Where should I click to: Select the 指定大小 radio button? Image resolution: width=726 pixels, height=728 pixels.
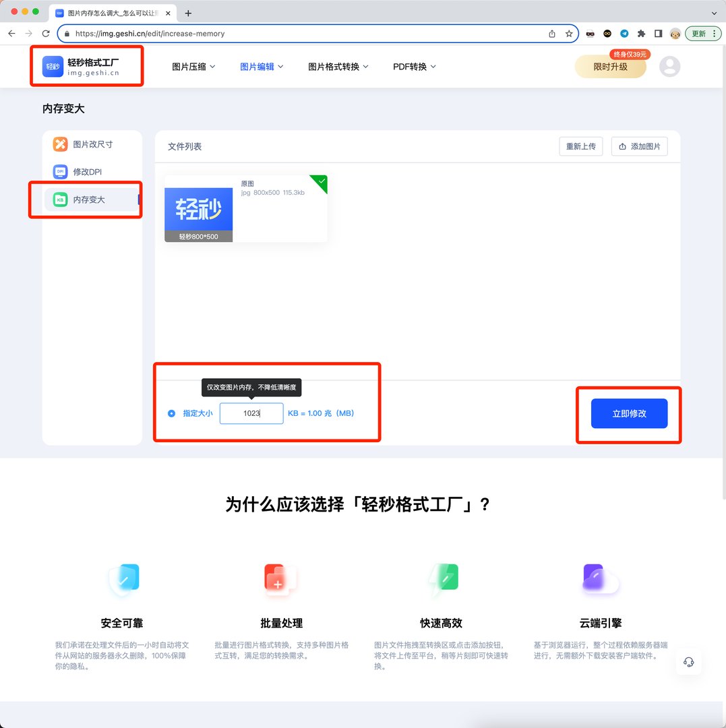tap(171, 413)
